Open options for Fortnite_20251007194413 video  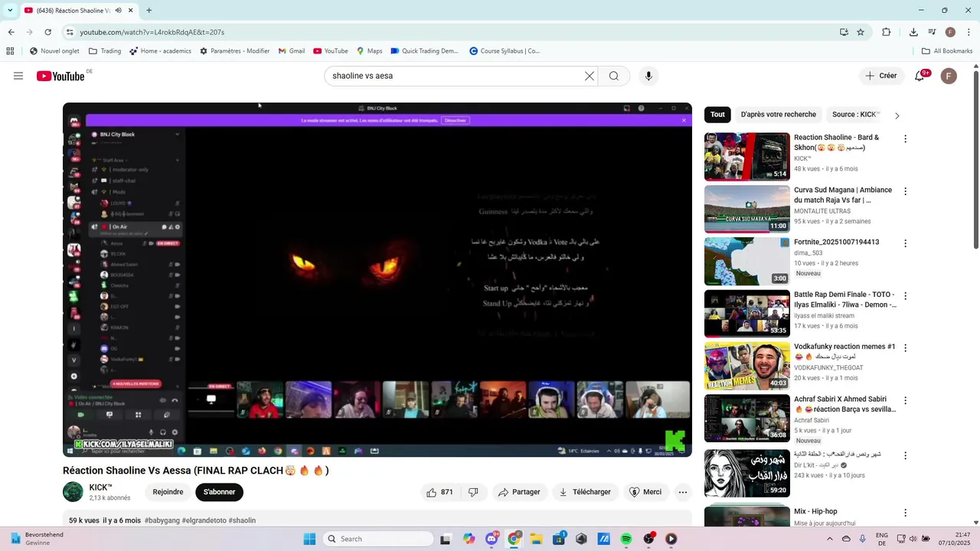pyautogui.click(x=905, y=243)
